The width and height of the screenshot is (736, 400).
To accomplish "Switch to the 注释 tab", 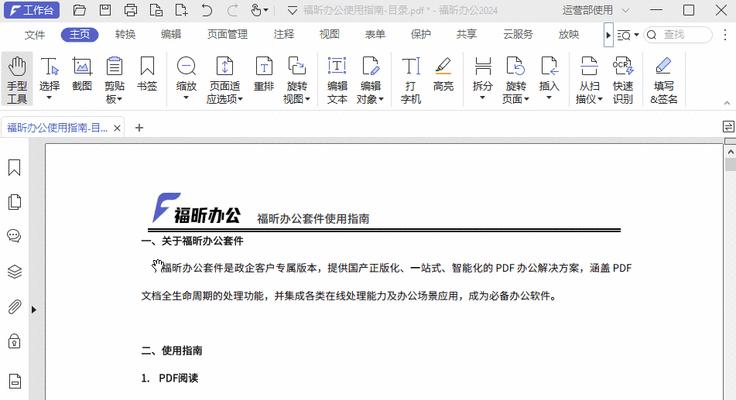I will tap(284, 34).
